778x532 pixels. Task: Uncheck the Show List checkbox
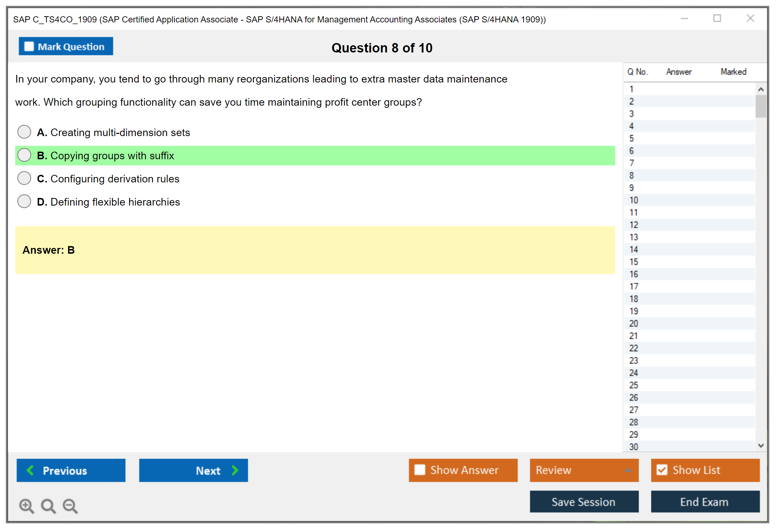tap(662, 470)
